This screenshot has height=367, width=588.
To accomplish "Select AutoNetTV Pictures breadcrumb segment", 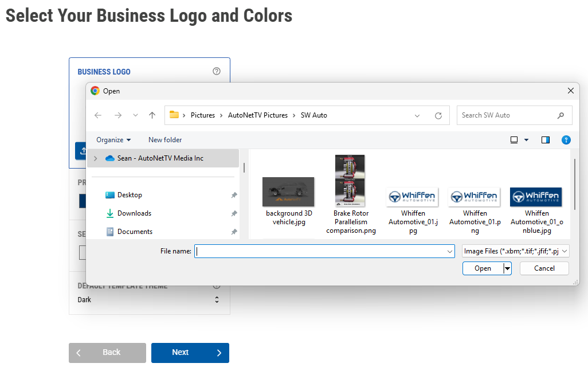I will tap(258, 115).
